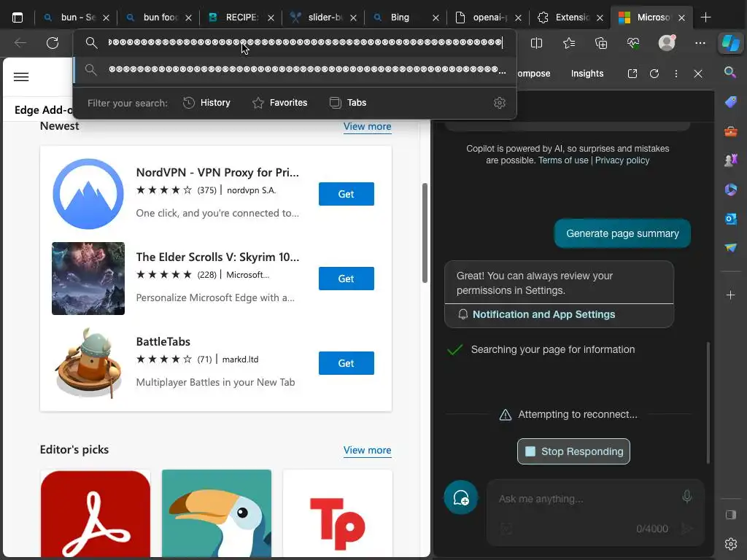Viewport: 747px width, 560px height.
Task: Open the red Tp editor's pick tile
Action: coord(337,514)
